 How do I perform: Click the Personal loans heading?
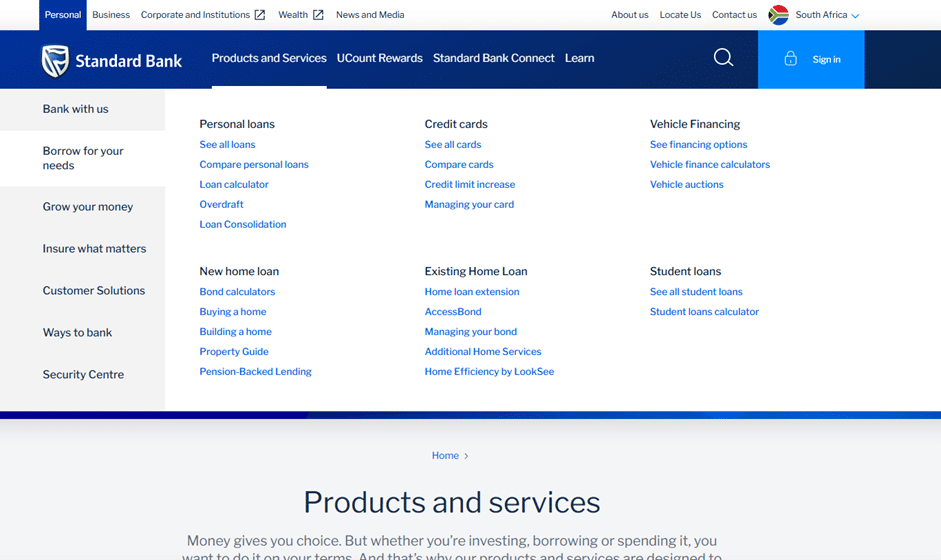236,124
